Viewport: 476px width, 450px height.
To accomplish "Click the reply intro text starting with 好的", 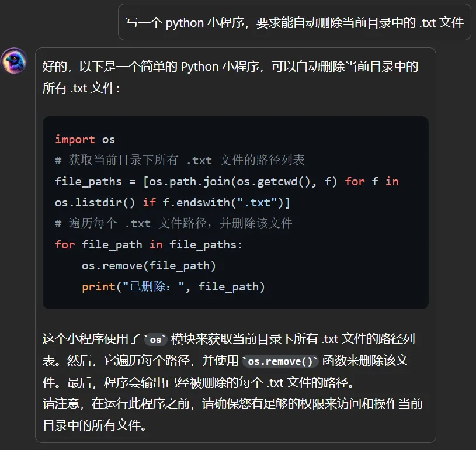I will 231,67.
